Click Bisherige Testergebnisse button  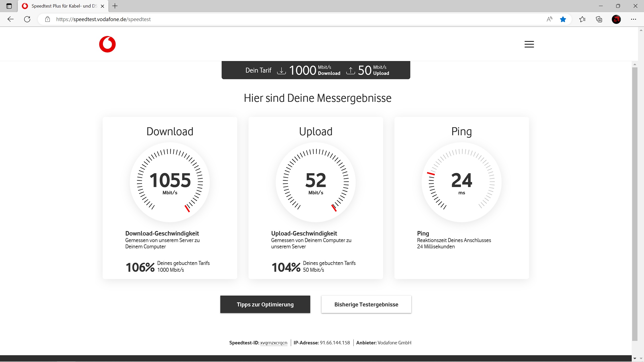pyautogui.click(x=366, y=304)
